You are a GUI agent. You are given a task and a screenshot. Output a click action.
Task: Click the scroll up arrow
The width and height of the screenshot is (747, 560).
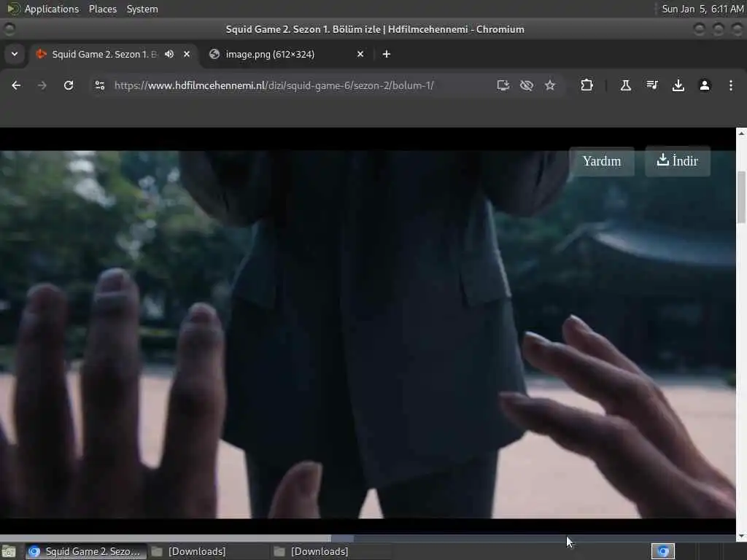click(741, 134)
